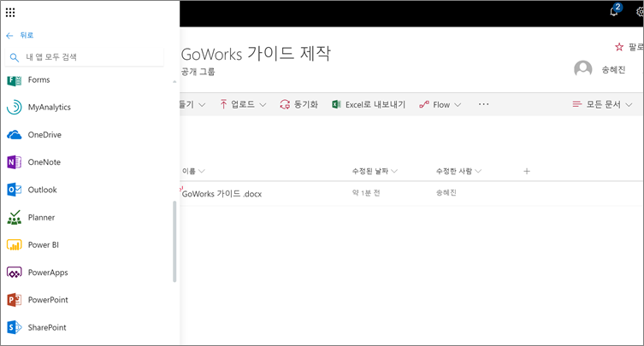Image resolution: width=644 pixels, height=346 pixels.
Task: Open MyAnalytics app
Action: (49, 107)
